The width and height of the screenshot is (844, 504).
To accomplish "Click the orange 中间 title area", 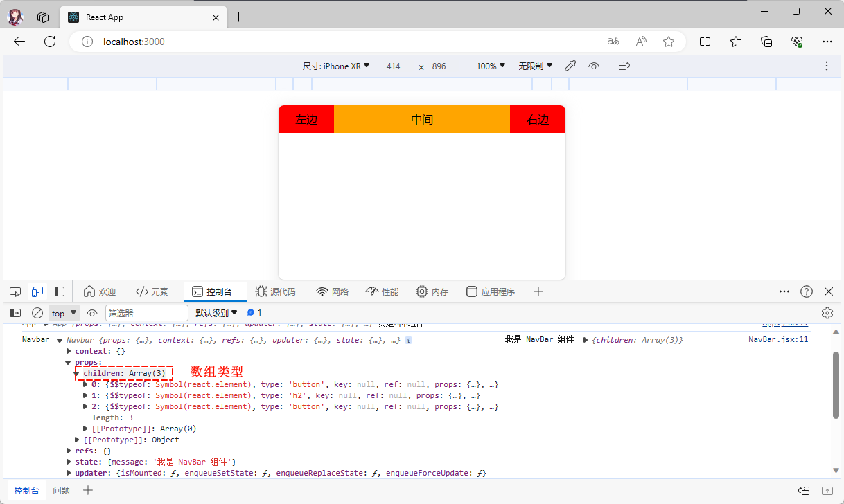I will coord(421,119).
